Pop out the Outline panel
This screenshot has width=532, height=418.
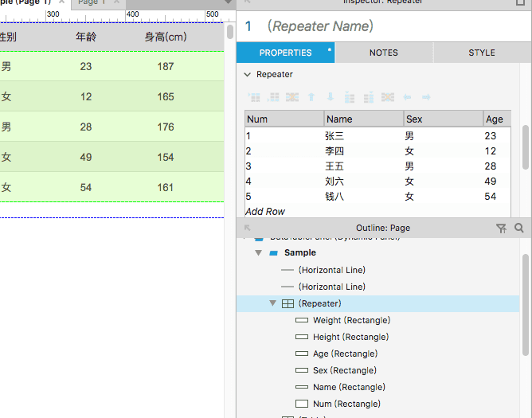248,228
